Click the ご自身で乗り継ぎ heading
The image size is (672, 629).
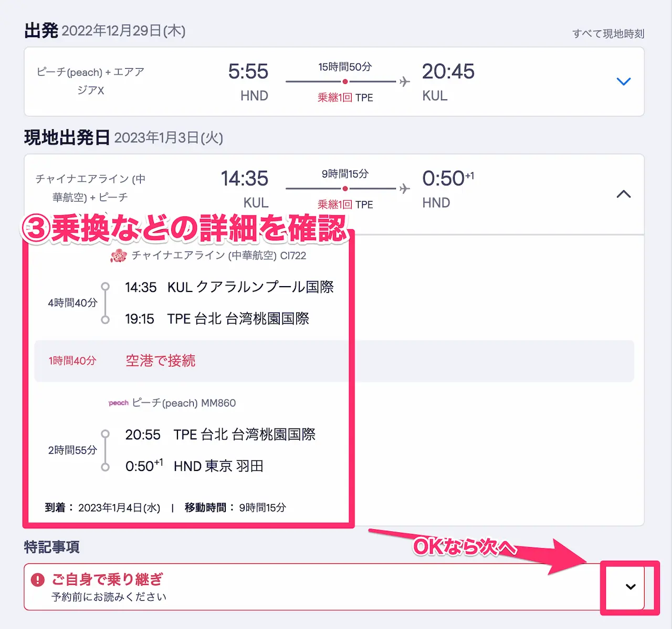pos(107,580)
